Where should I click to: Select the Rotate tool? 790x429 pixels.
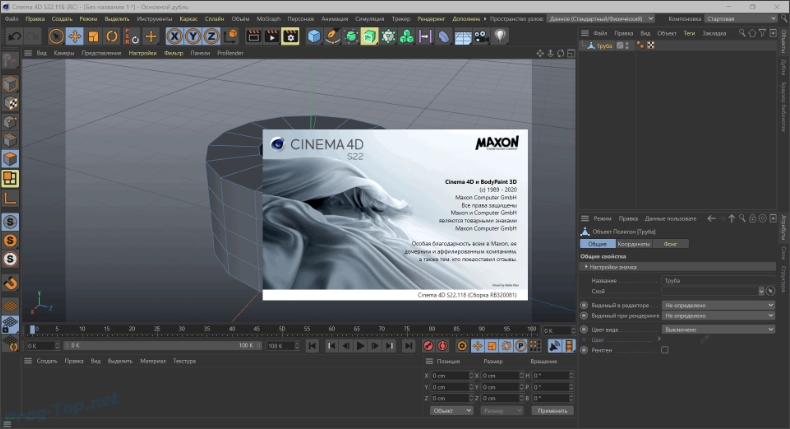pos(112,36)
